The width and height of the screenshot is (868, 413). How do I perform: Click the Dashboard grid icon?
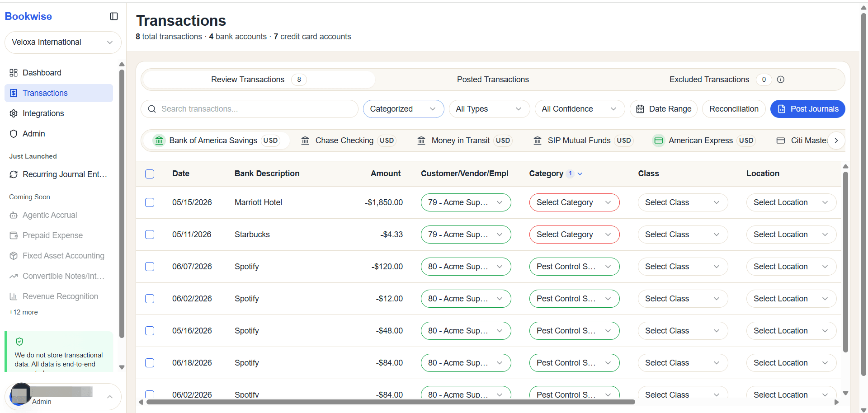pyautogui.click(x=14, y=73)
